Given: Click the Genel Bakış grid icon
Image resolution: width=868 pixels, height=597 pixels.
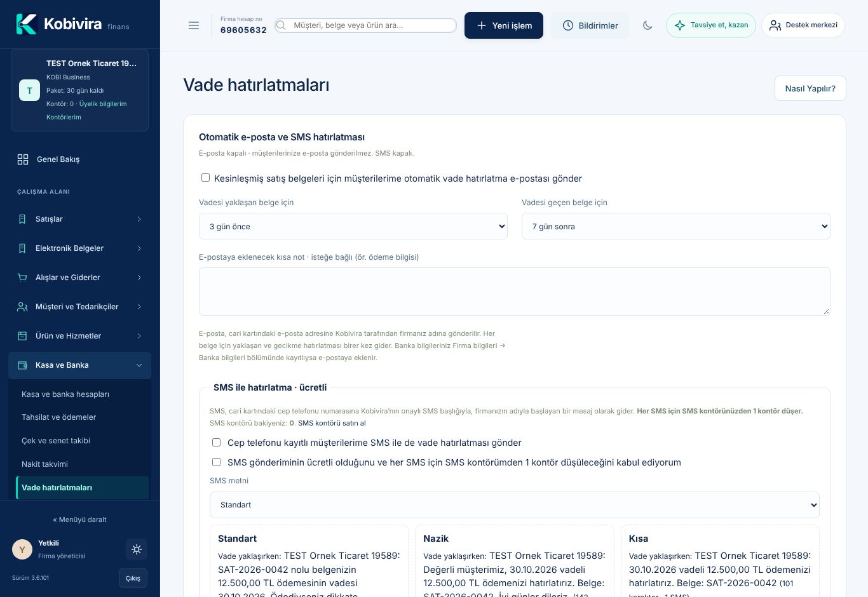Looking at the screenshot, I should pyautogui.click(x=23, y=159).
